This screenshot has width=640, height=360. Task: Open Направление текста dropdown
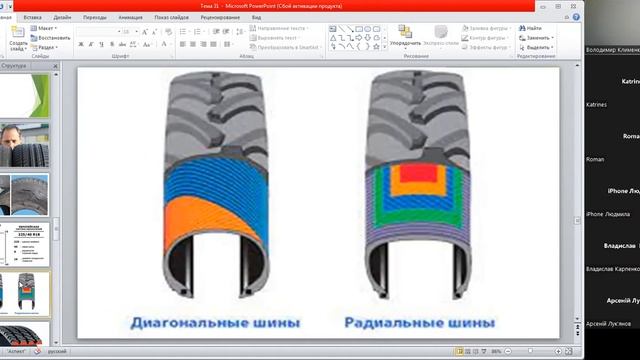[x=279, y=28]
